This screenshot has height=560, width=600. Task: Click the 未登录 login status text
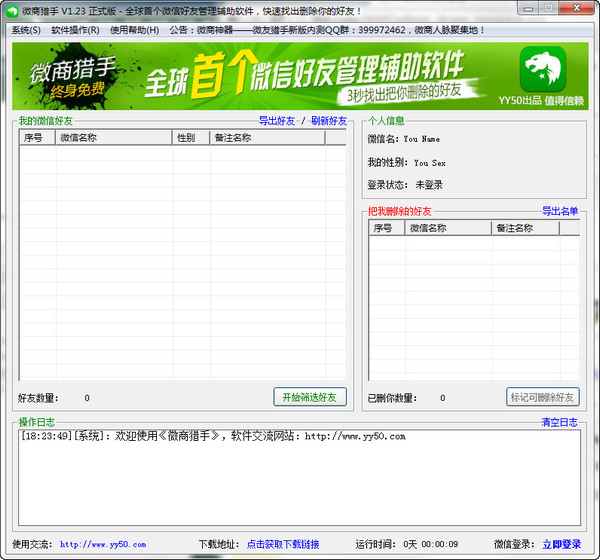[429, 185]
